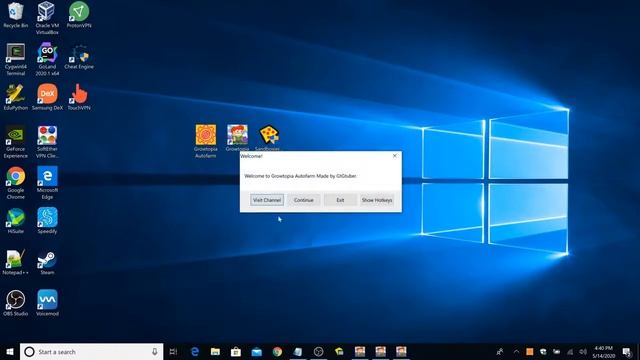Select the Microsoft Edge desktop icon

click(47, 183)
